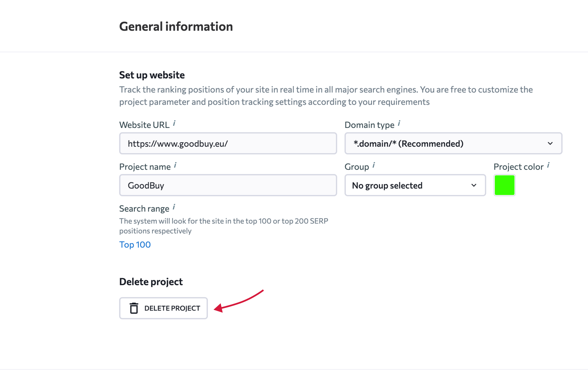This screenshot has width=588, height=375.
Task: Click the "Set up website" section heading
Action: click(152, 75)
